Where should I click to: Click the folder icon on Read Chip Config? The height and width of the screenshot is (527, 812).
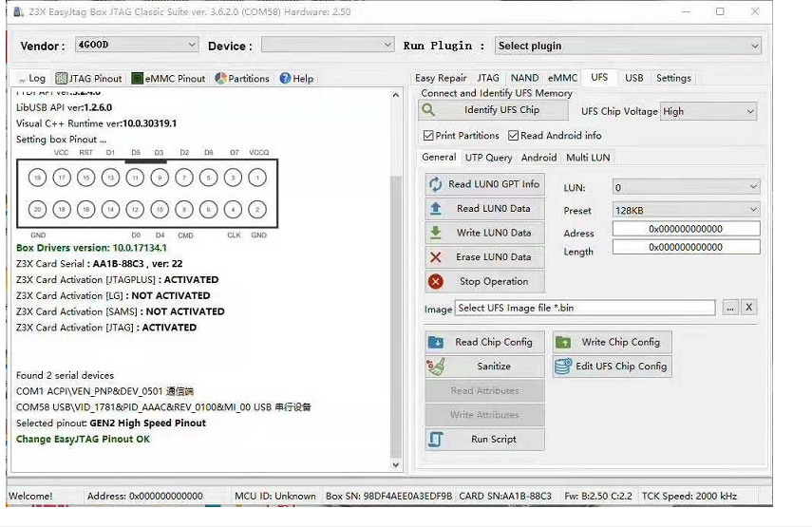pyautogui.click(x=436, y=342)
